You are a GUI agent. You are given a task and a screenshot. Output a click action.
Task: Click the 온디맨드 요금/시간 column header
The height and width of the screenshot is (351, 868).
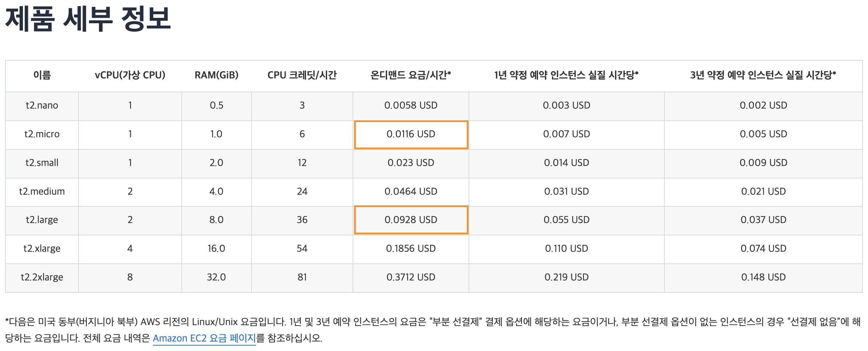(411, 75)
